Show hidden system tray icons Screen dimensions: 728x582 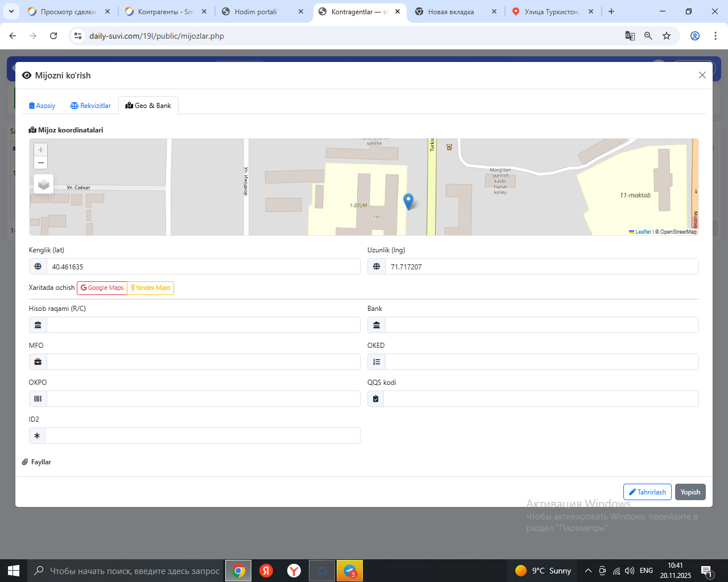588,571
